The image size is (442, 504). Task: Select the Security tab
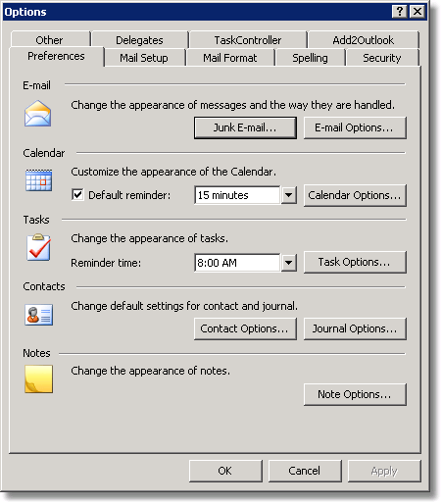coord(382,58)
